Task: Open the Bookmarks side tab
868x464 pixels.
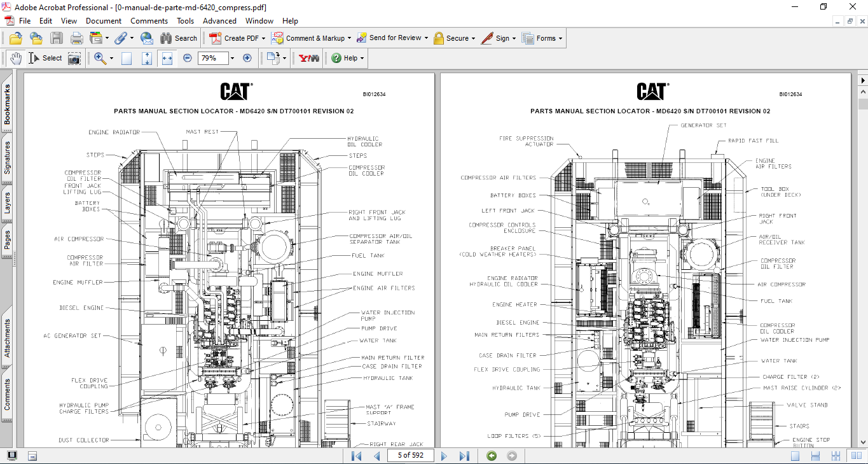Action: [x=7, y=104]
